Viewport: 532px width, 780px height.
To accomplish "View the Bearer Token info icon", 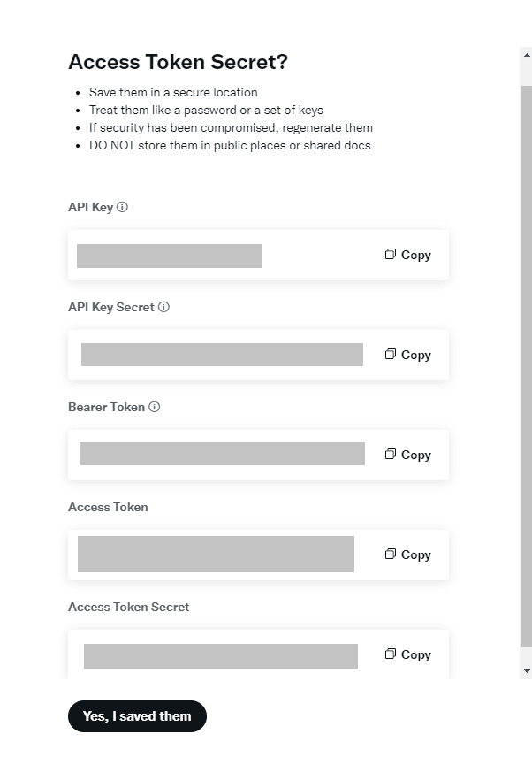I will [155, 407].
